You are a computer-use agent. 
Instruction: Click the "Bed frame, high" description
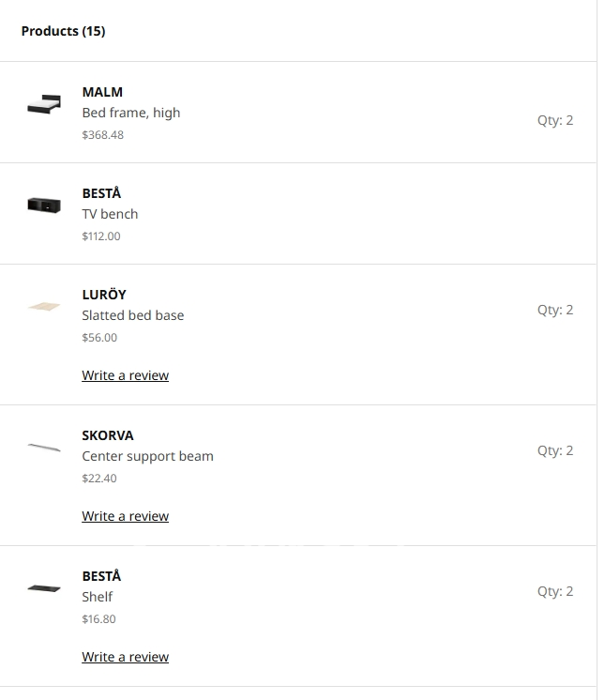coord(131,113)
